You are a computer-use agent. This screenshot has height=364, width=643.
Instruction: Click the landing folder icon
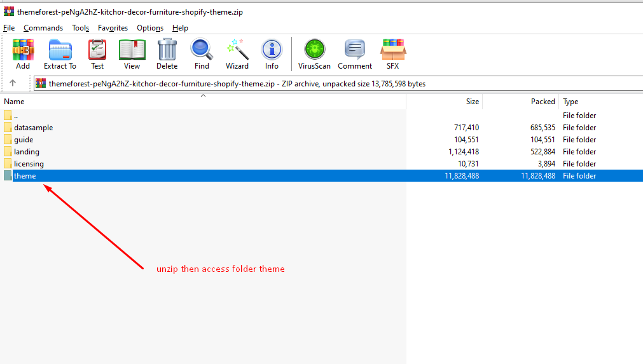[x=8, y=151]
